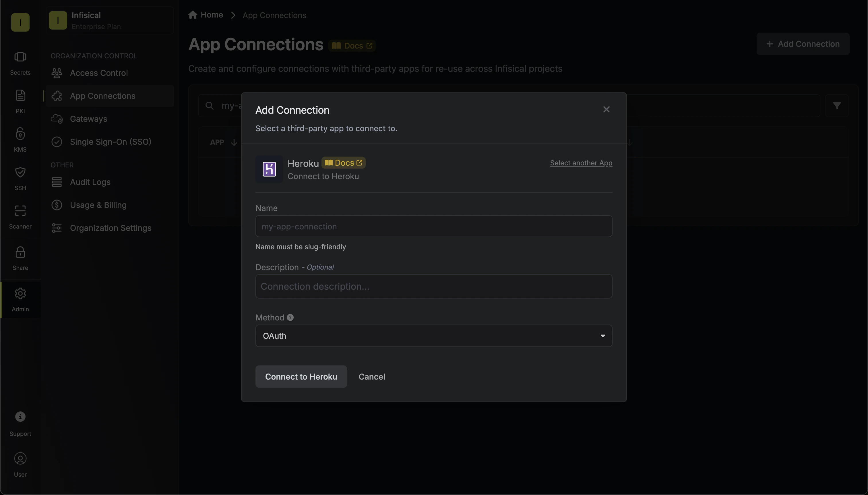Image resolution: width=868 pixels, height=495 pixels.
Task: Click the SSO checkmark circle icon
Action: pyautogui.click(x=57, y=142)
